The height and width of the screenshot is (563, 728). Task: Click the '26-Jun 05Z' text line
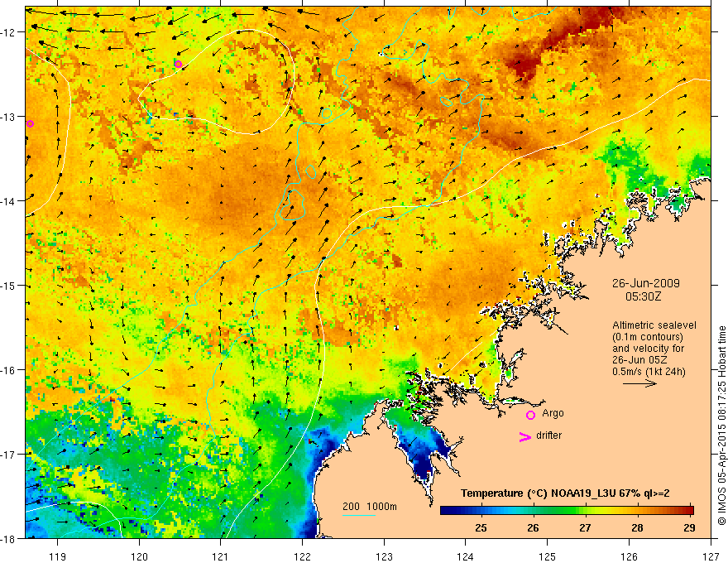(x=639, y=360)
